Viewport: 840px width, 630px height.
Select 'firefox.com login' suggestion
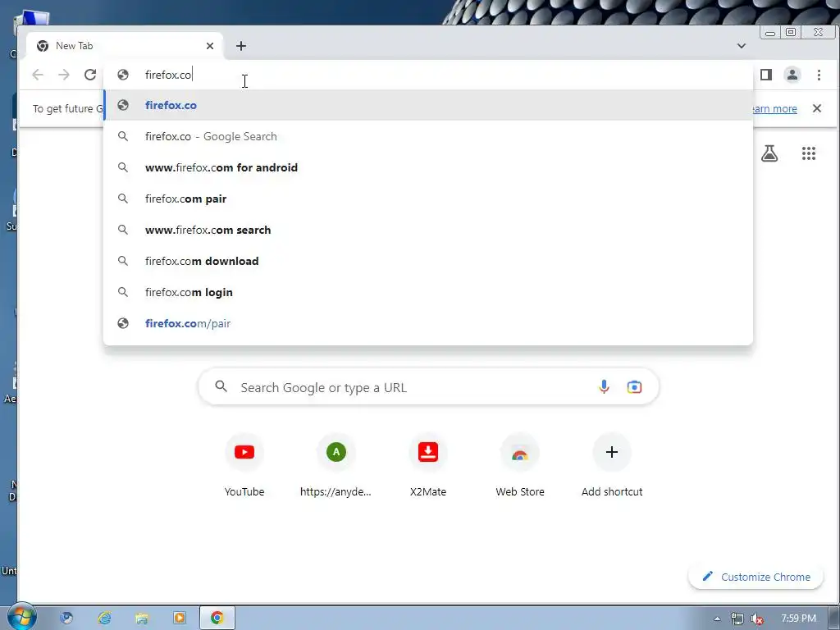coord(428,292)
